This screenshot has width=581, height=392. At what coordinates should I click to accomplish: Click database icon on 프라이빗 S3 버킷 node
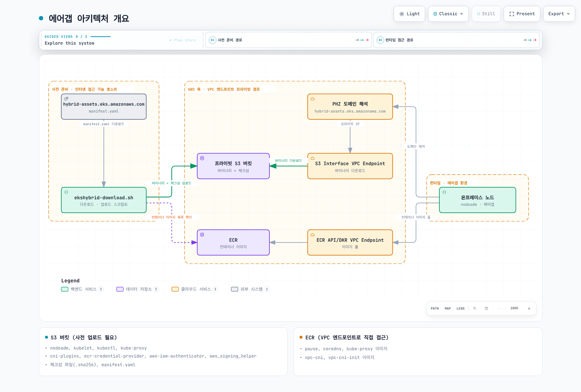202,158
